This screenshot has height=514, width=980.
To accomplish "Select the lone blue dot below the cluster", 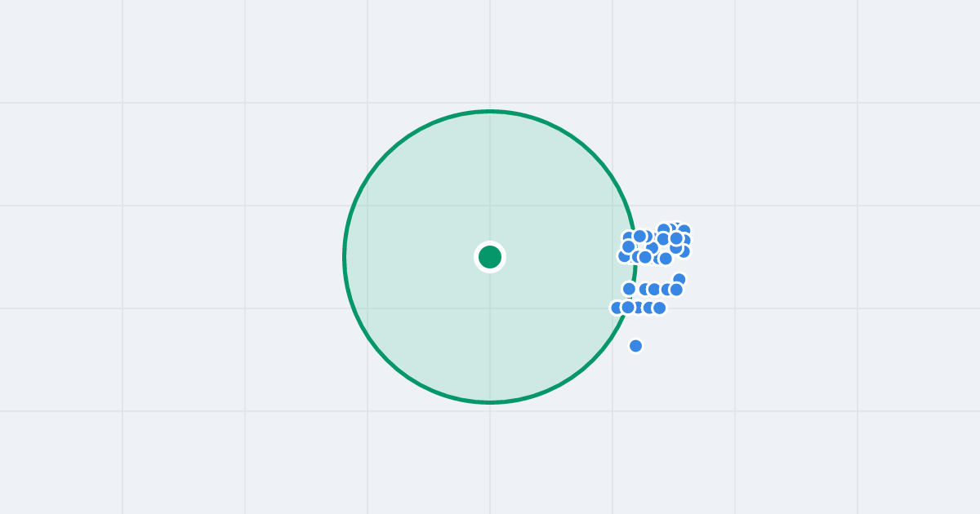I will point(636,346).
